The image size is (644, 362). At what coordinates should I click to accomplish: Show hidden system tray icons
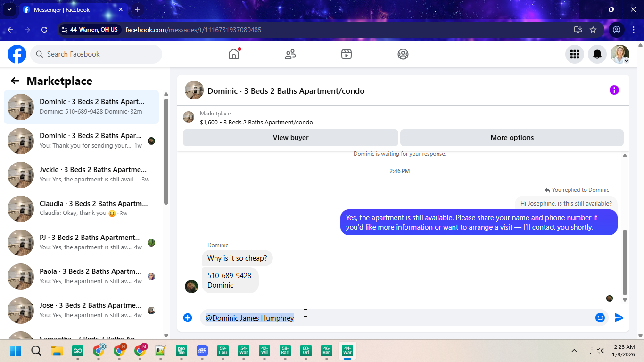tap(574, 351)
